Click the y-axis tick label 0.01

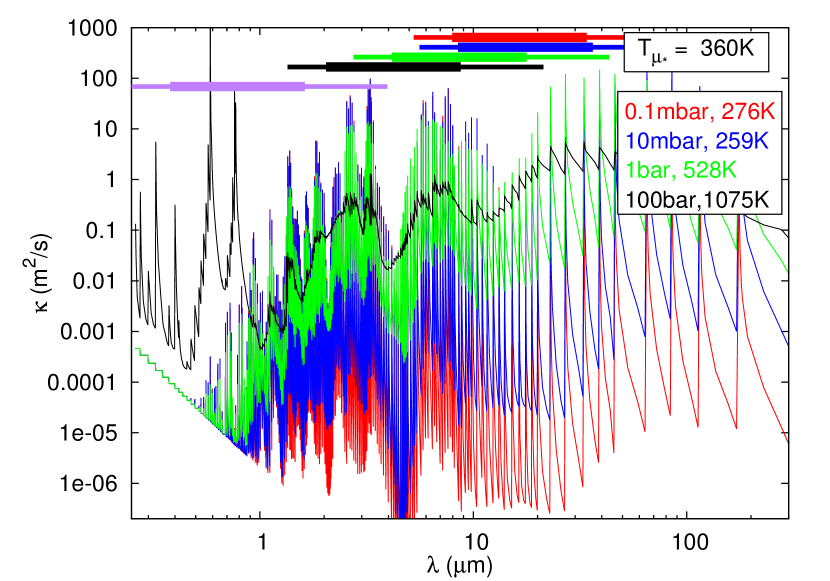coord(94,281)
